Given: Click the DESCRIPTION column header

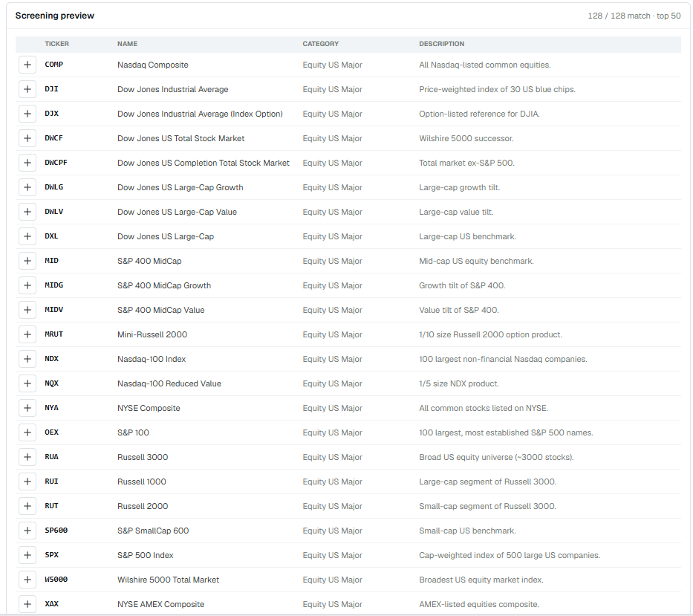Looking at the screenshot, I should coord(441,44).
